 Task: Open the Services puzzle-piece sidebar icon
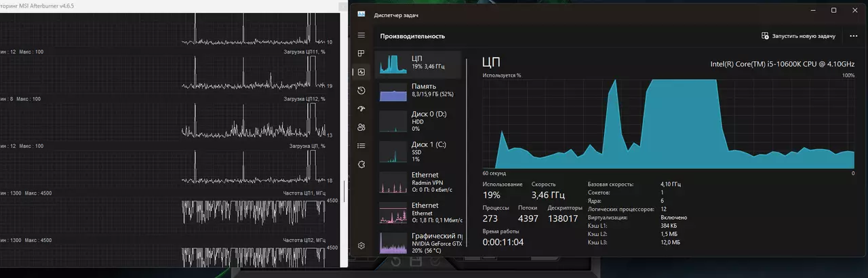pyautogui.click(x=361, y=163)
